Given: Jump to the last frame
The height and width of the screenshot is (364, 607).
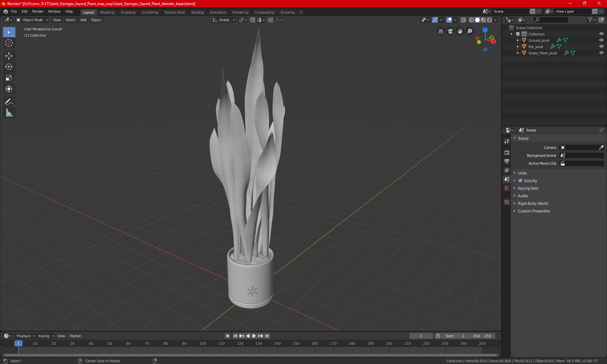Looking at the screenshot, I should click(x=267, y=336).
